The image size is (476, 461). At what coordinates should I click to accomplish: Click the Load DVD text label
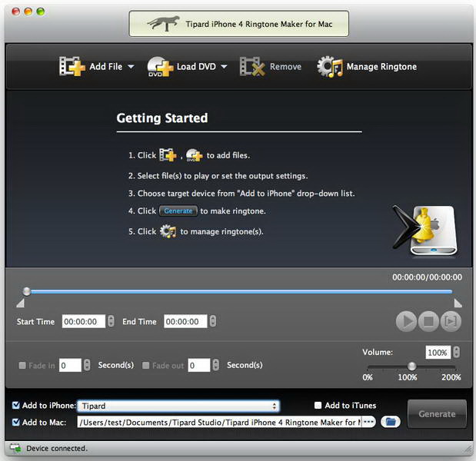pyautogui.click(x=196, y=66)
